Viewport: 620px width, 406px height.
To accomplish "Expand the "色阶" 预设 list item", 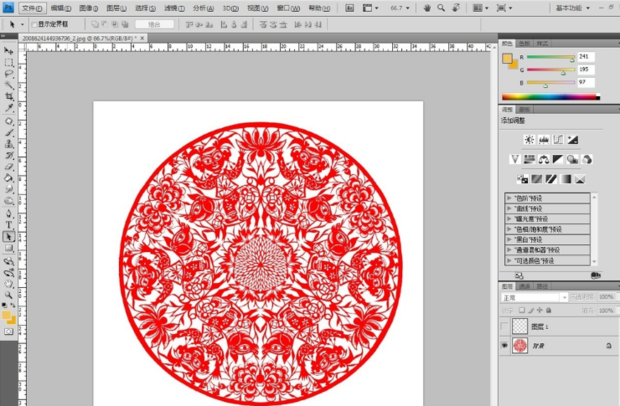I will coord(510,199).
